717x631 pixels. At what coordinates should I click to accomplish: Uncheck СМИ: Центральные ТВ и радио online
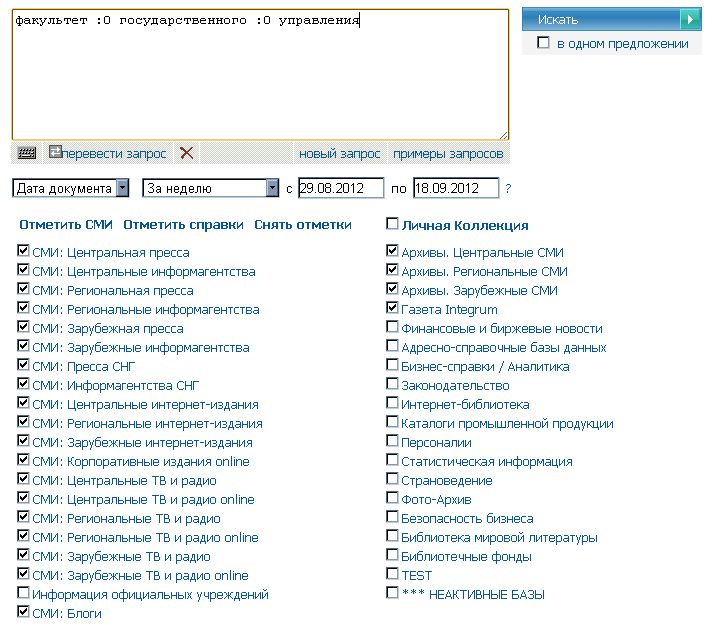click(x=23, y=497)
